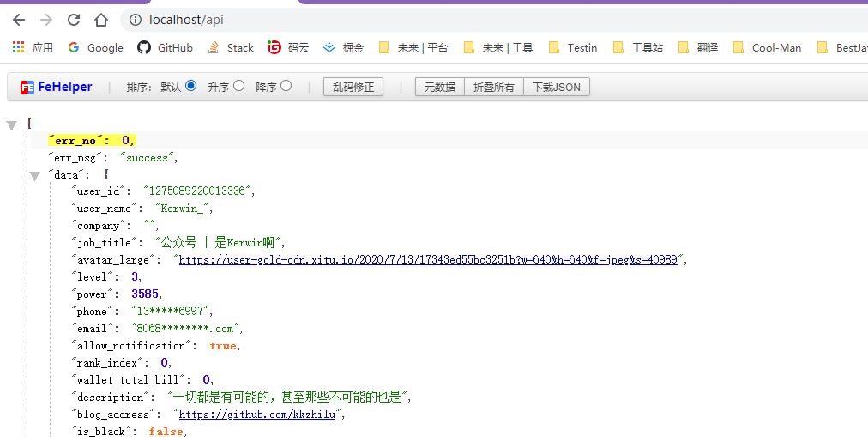The width and height of the screenshot is (868, 437).
Task: Select the 升序 ascending radio button
Action: (x=238, y=86)
